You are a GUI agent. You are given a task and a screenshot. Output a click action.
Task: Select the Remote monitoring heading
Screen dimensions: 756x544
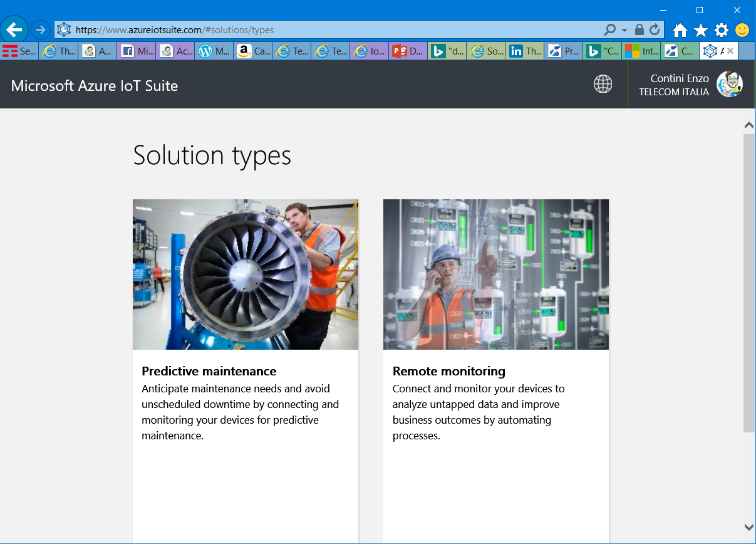pyautogui.click(x=448, y=371)
